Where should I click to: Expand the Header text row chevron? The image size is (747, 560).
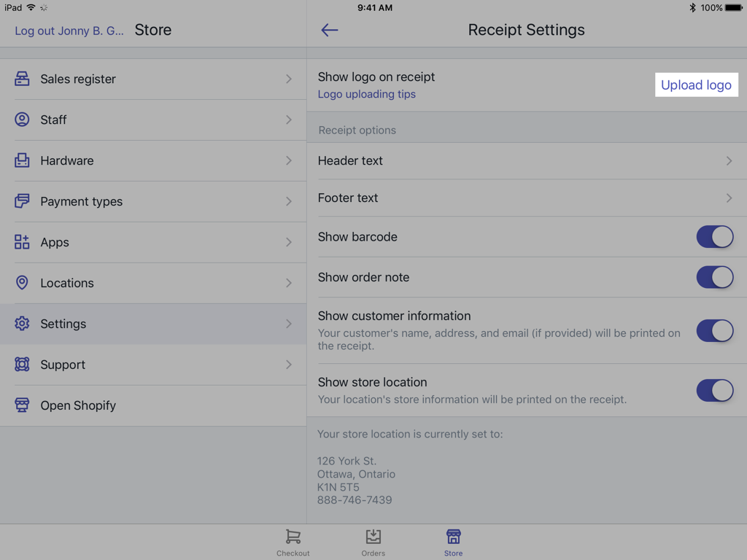click(x=729, y=161)
